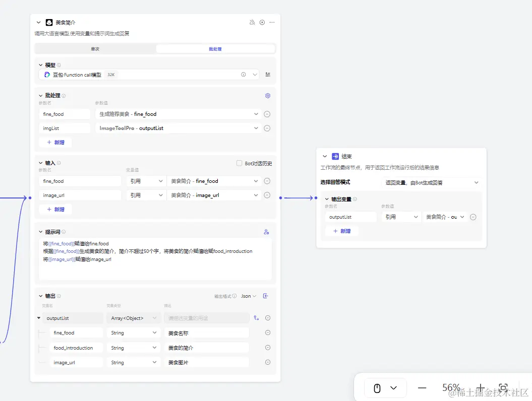This screenshot has height=401, width=532.
Task: Click the imgList batch parameter name field
Action: [65, 128]
